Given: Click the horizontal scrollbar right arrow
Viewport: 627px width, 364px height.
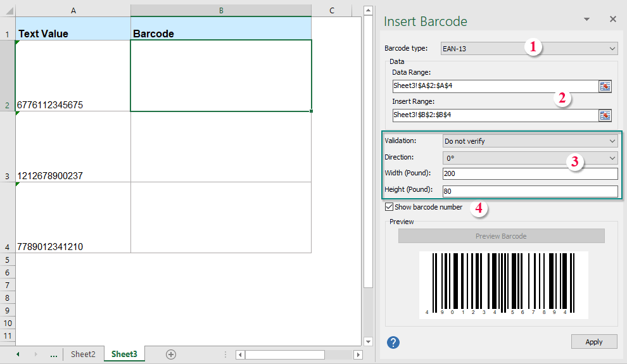Looking at the screenshot, I should [358, 355].
